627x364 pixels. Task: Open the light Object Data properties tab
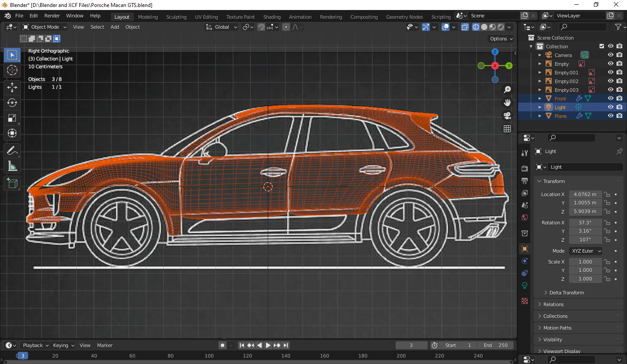(525, 286)
